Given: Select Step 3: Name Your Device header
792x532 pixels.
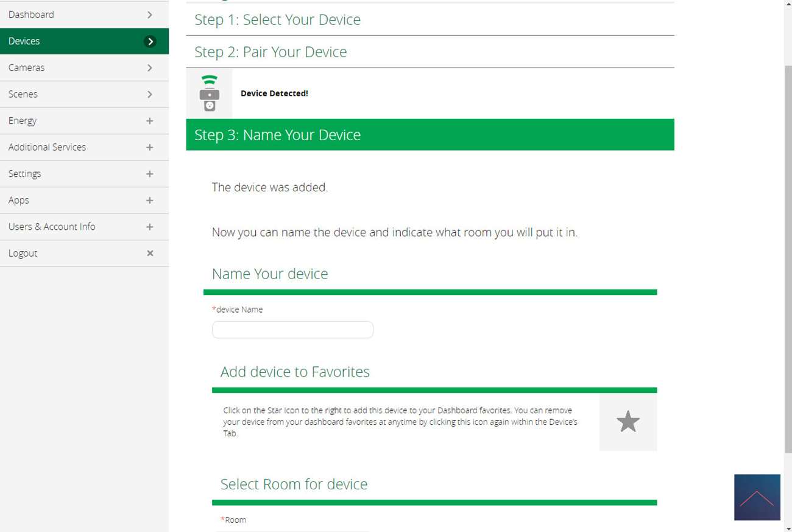Looking at the screenshot, I should pyautogui.click(x=277, y=135).
